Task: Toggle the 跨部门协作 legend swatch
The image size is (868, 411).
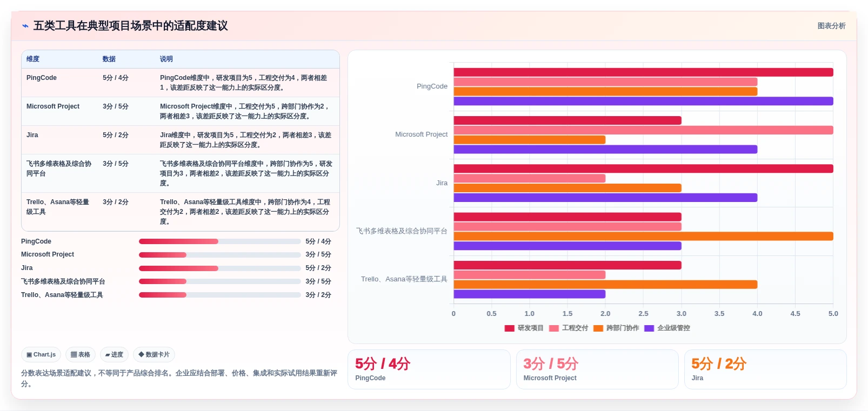Action: 598,328
